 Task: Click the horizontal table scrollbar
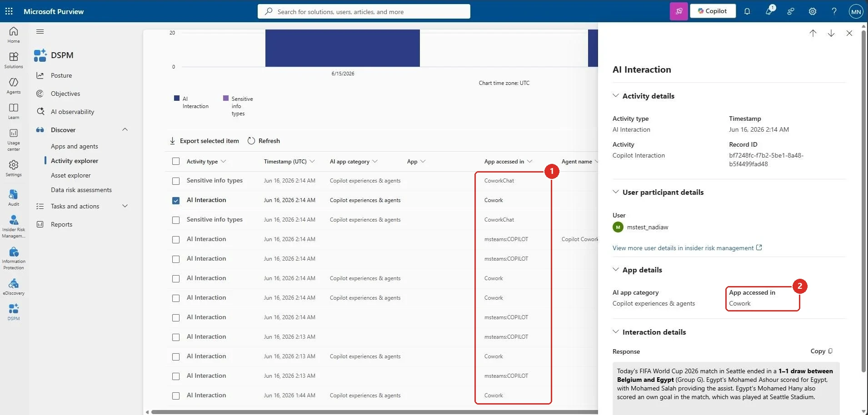(374, 412)
